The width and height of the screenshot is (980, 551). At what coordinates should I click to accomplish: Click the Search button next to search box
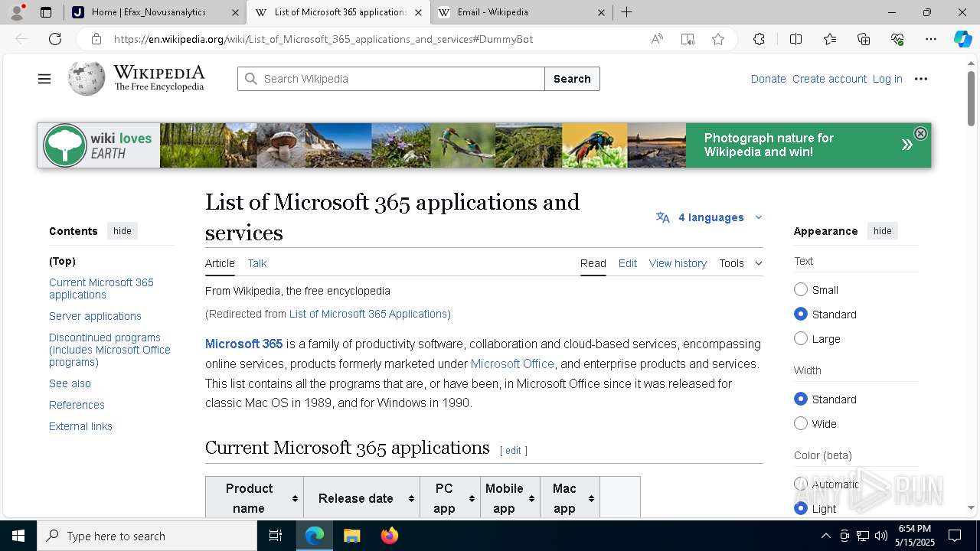(x=572, y=79)
